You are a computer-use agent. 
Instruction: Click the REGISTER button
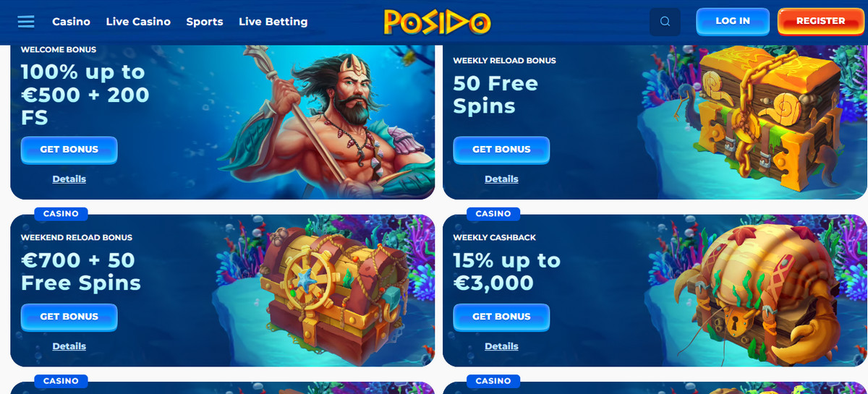click(x=821, y=21)
